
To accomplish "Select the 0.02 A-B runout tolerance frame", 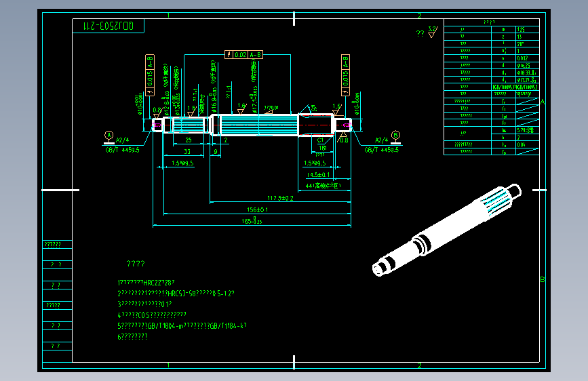I will coord(243,55).
